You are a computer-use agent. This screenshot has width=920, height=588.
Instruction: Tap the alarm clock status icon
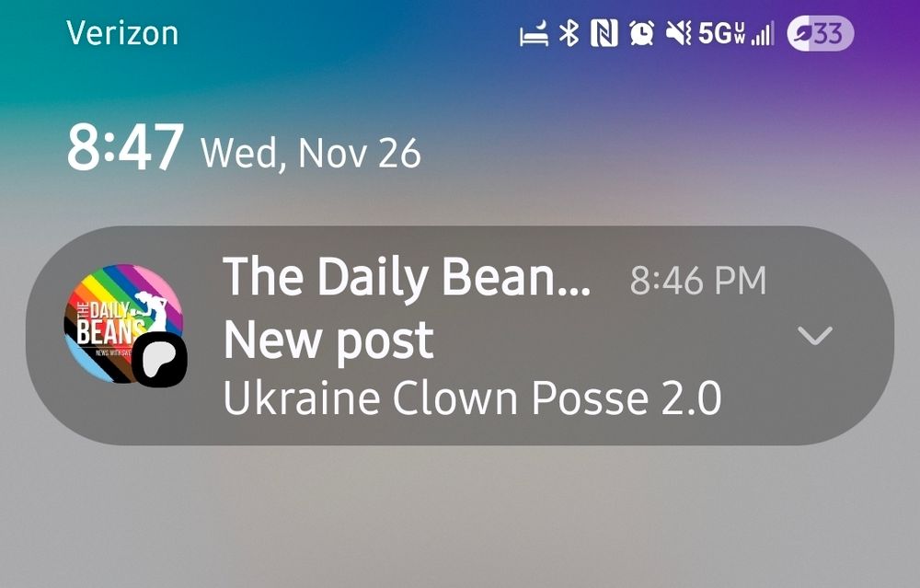pos(642,33)
